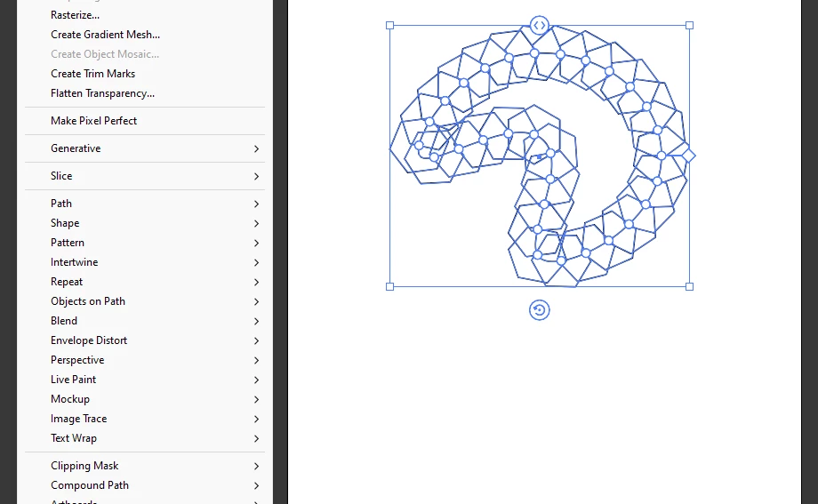Viewport: 818px width, 504px height.
Task: Open the Intertwine submenu
Action: coord(145,262)
